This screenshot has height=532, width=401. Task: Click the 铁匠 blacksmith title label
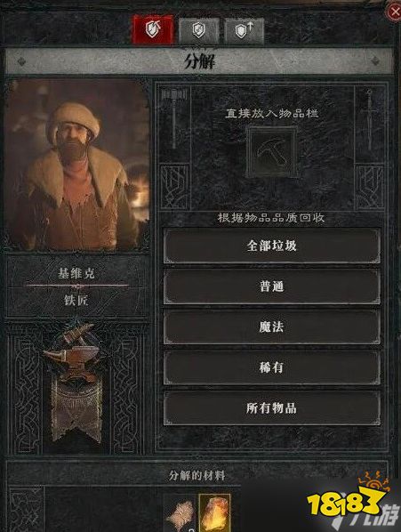(76, 300)
